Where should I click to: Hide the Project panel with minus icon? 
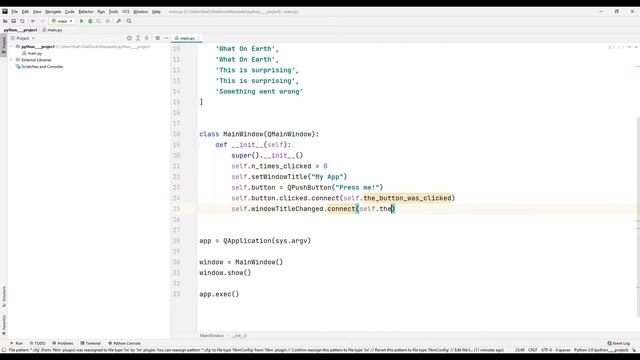(166, 38)
